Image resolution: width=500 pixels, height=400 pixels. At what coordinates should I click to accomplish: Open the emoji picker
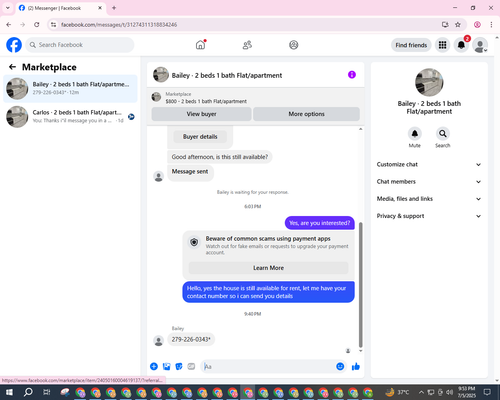[x=340, y=366]
